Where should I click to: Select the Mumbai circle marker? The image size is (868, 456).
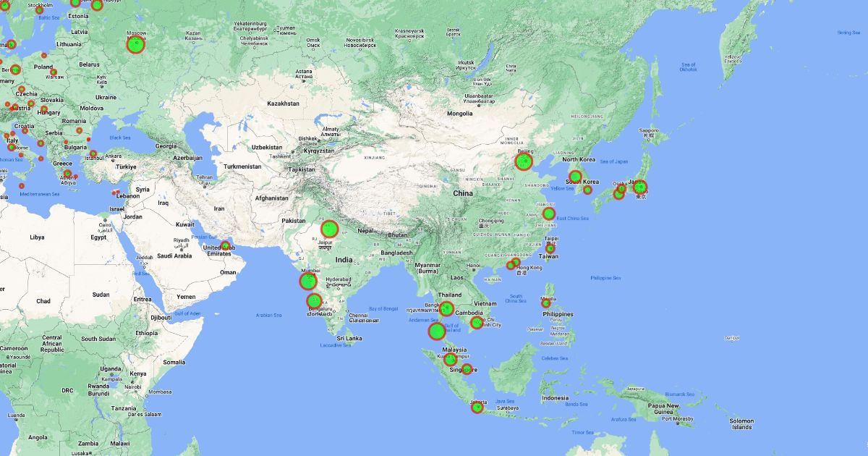pyautogui.click(x=308, y=281)
